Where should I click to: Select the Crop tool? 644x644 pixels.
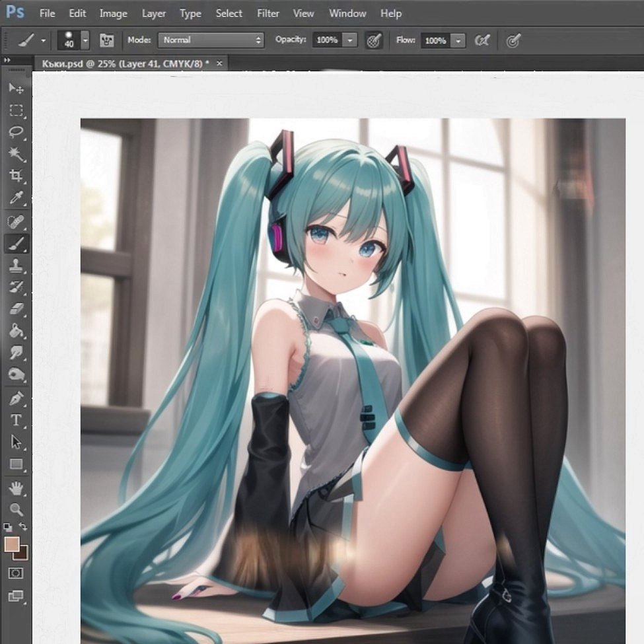17,176
